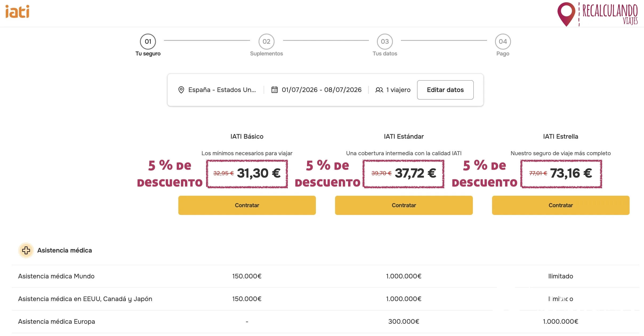Click Estándar 1.000.000€ in Asistencia médica Mundo row
Image resolution: width=644 pixels, height=336 pixels.
pos(404,276)
